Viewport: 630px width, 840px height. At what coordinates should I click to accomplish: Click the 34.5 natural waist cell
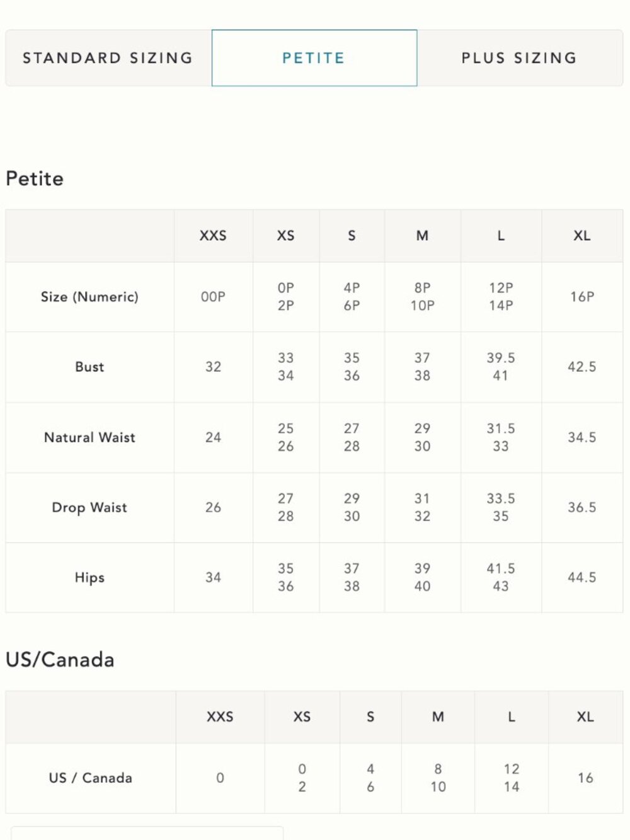point(582,437)
